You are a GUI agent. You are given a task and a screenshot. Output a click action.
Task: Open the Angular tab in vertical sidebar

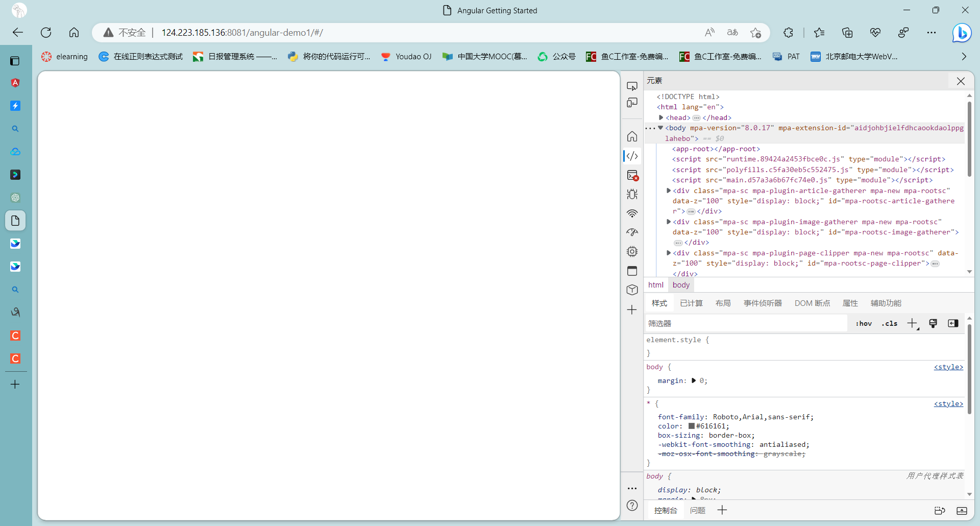coord(15,83)
